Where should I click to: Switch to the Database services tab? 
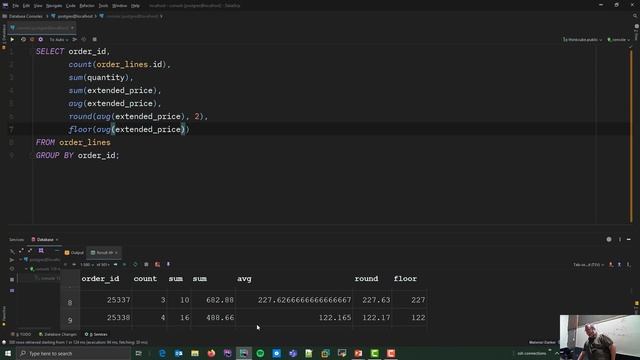tap(44, 240)
